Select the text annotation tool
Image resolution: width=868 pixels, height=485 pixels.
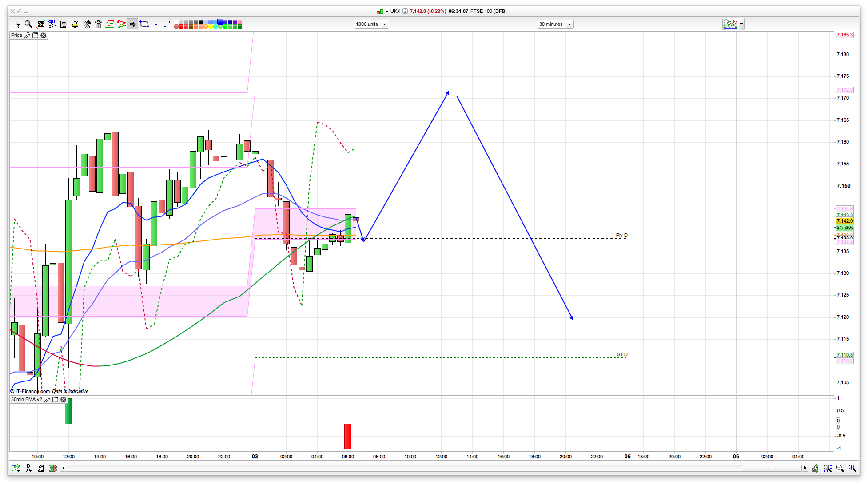coord(64,24)
